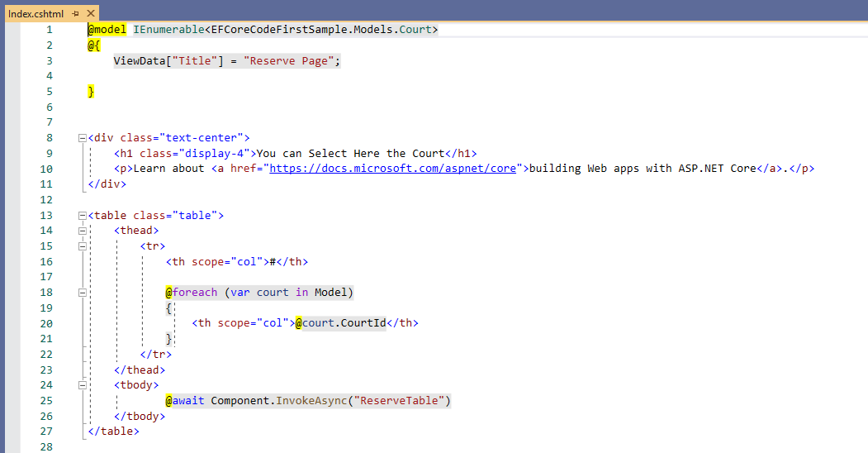Viewport: 868px width, 453px height.
Task: Click the closing </tbody> tag
Action: point(140,416)
